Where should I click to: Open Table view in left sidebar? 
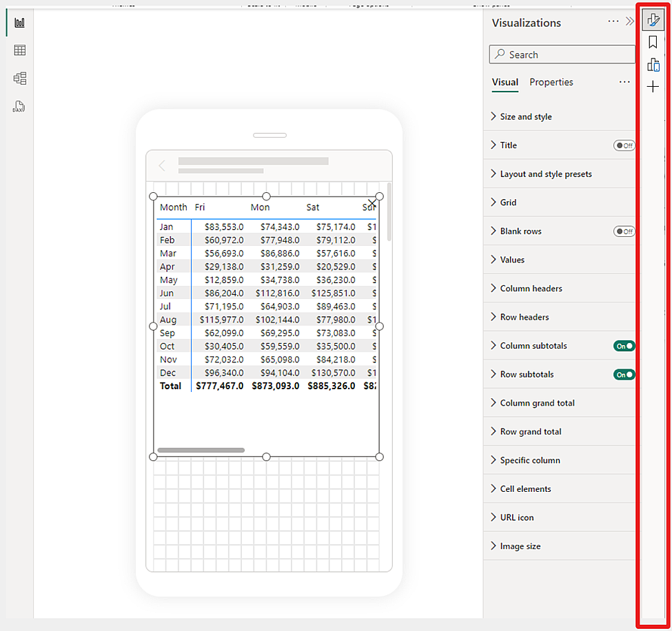click(x=20, y=50)
